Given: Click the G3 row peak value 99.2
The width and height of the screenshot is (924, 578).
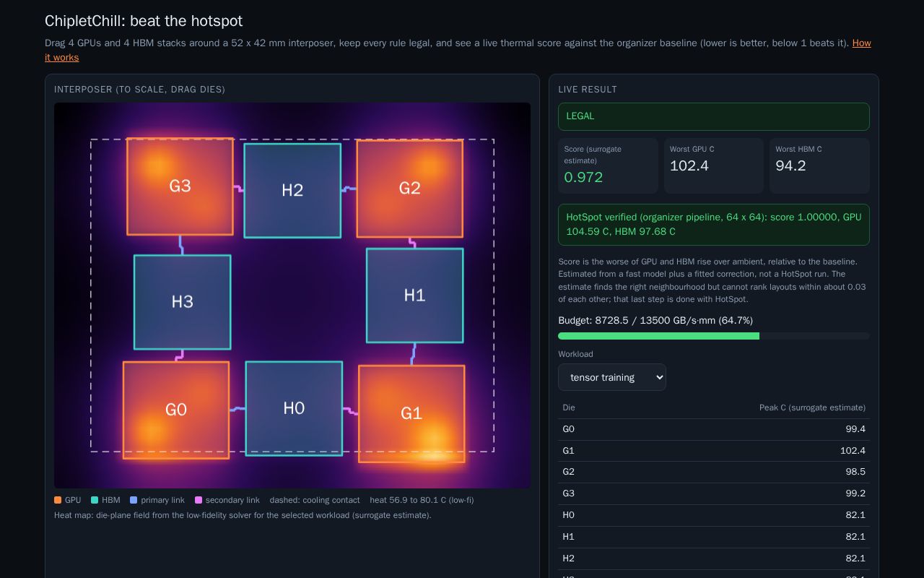Looking at the screenshot, I should point(855,493).
